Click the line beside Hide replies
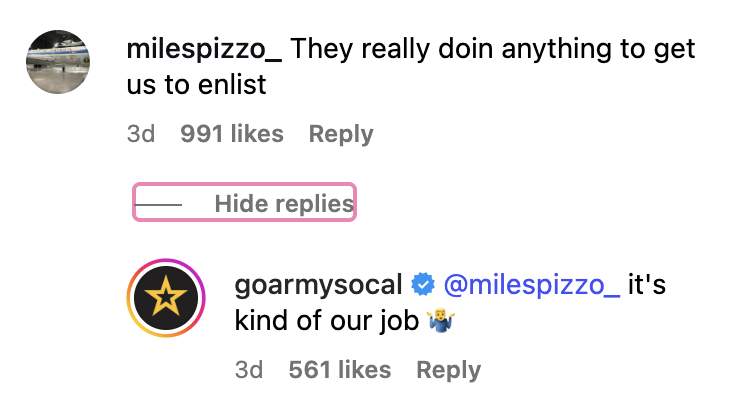The width and height of the screenshot is (738, 408). point(158,205)
